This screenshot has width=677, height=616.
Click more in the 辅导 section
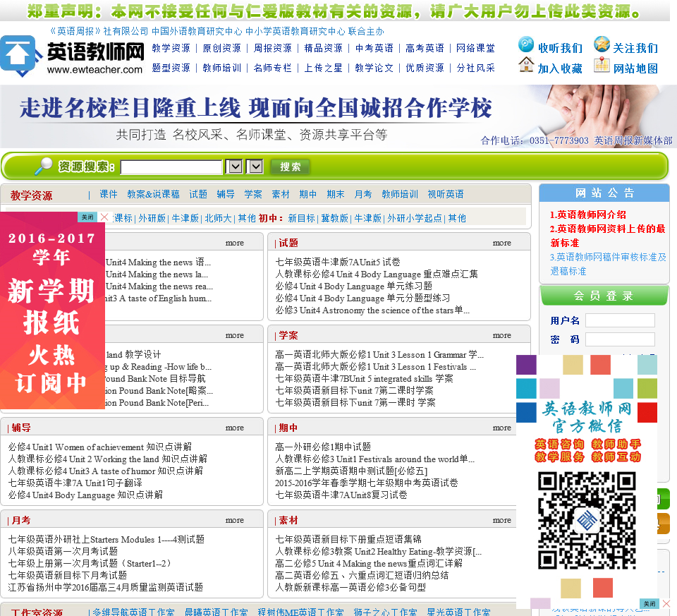234,428
